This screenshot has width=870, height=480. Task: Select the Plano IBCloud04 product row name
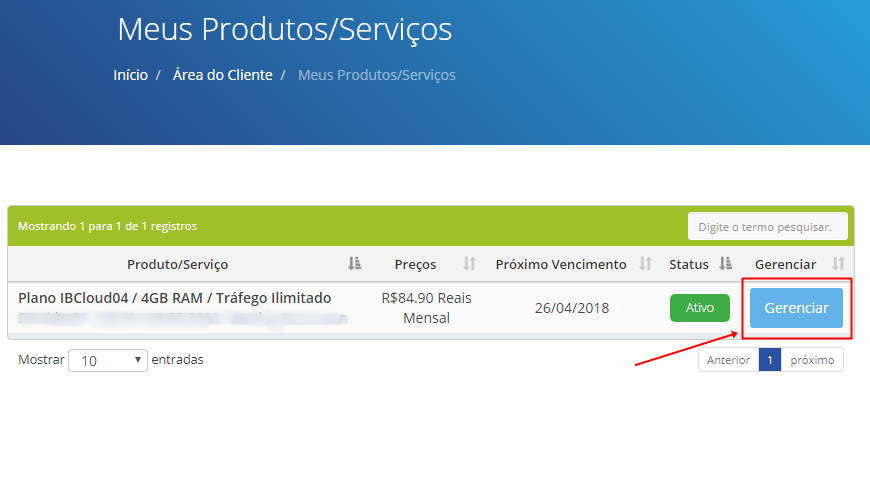pyautogui.click(x=175, y=298)
